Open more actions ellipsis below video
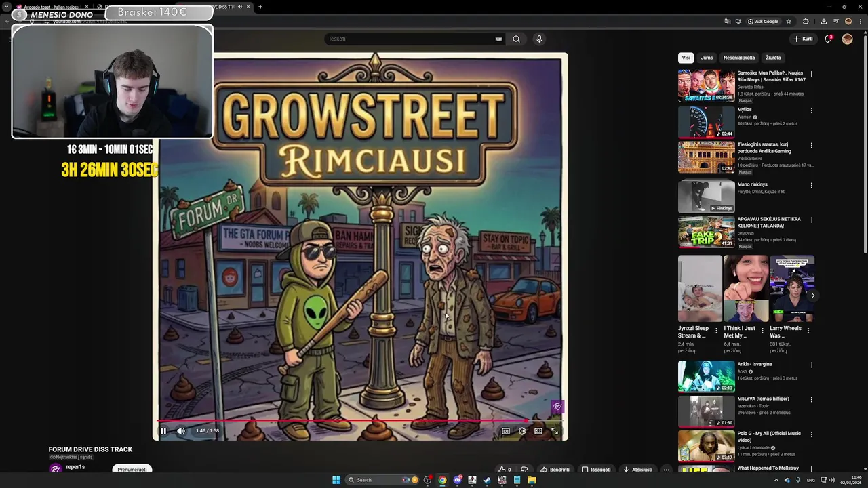 [667, 469]
